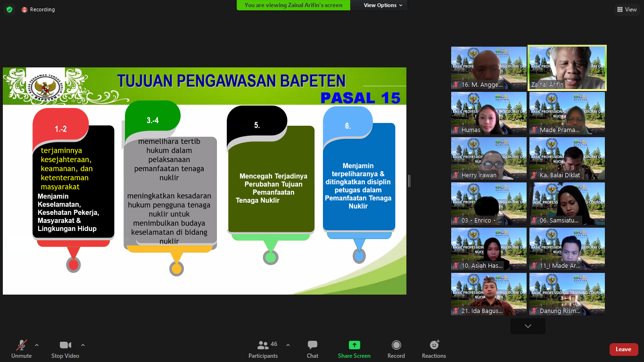Select the 03 - Enrico video tile
This screenshot has height=362, width=644.
click(489, 204)
